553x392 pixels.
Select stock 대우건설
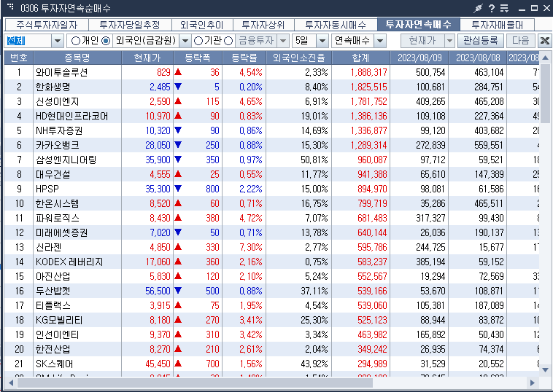tap(53, 175)
